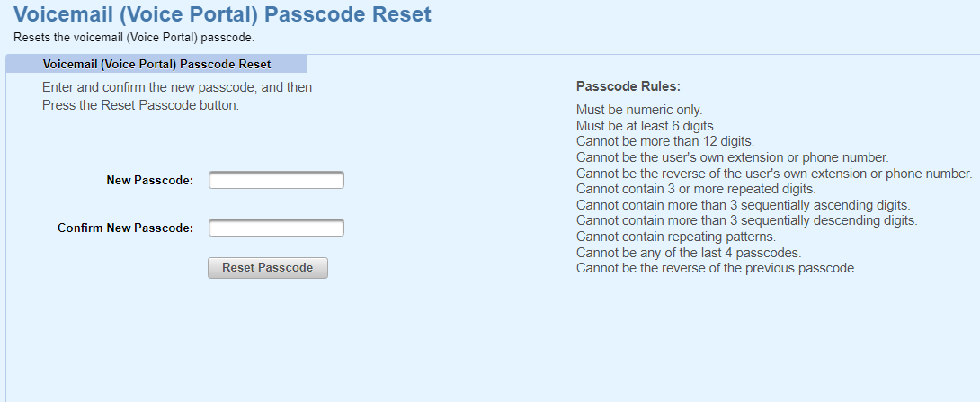Click the sequentially ascending digits rule
This screenshot has height=402, width=980.
pyautogui.click(x=743, y=205)
